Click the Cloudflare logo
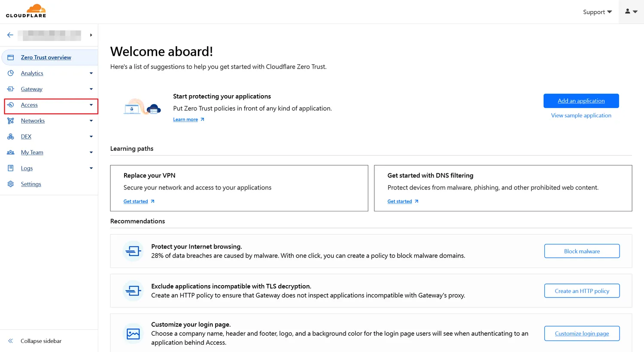This screenshot has height=352, width=644. [x=26, y=11]
